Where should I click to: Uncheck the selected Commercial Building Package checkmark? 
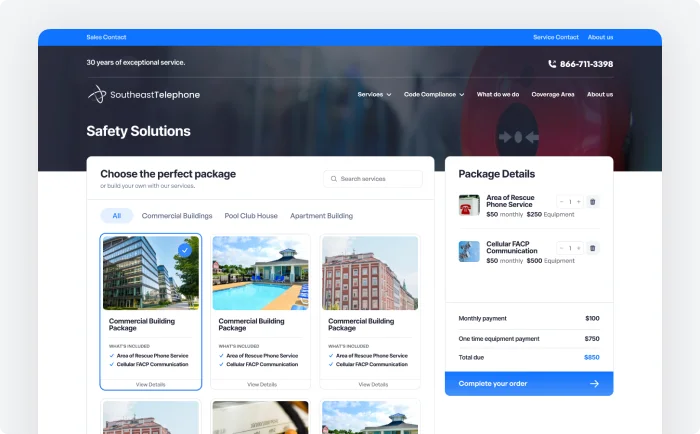[185, 250]
